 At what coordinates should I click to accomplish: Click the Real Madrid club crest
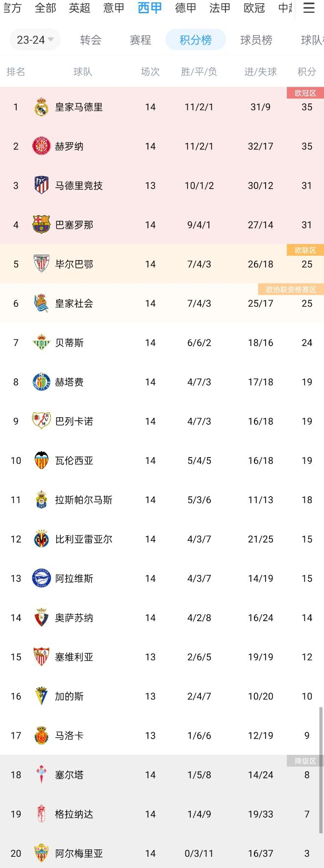(x=42, y=107)
